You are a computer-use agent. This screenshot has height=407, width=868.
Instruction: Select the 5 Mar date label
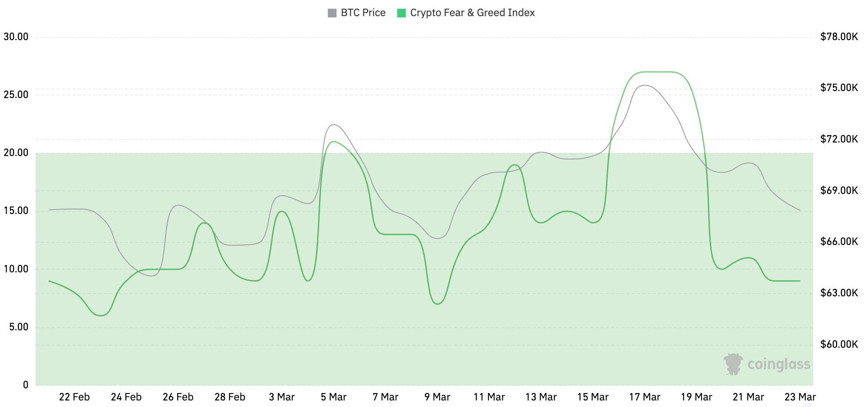point(333,397)
